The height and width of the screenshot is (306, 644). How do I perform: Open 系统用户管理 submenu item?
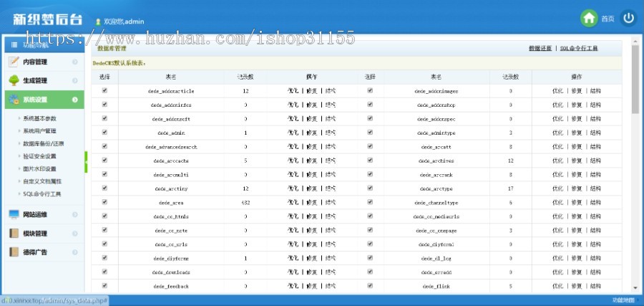click(39, 131)
